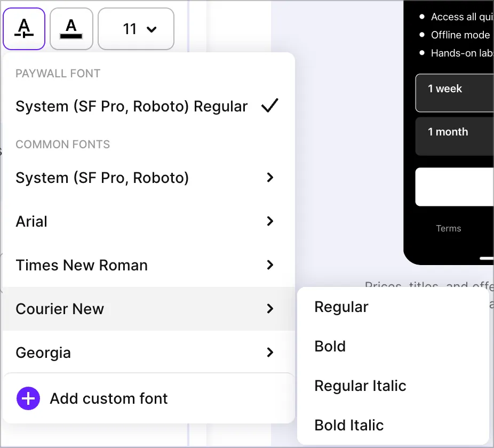Select Regular style for Courier New
Screen dimensions: 494x448
pos(341,307)
